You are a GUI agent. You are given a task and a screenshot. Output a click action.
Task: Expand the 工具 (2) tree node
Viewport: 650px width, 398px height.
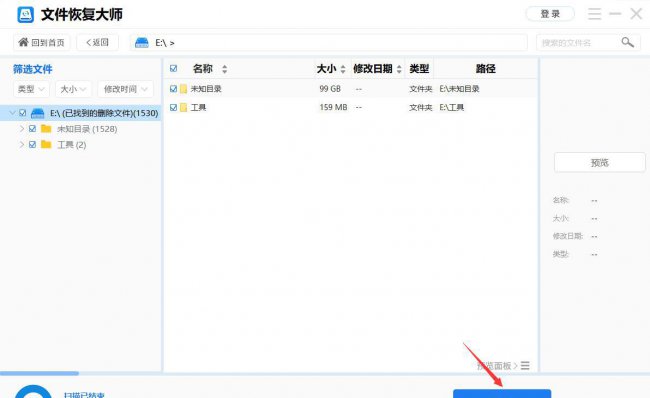(22, 144)
